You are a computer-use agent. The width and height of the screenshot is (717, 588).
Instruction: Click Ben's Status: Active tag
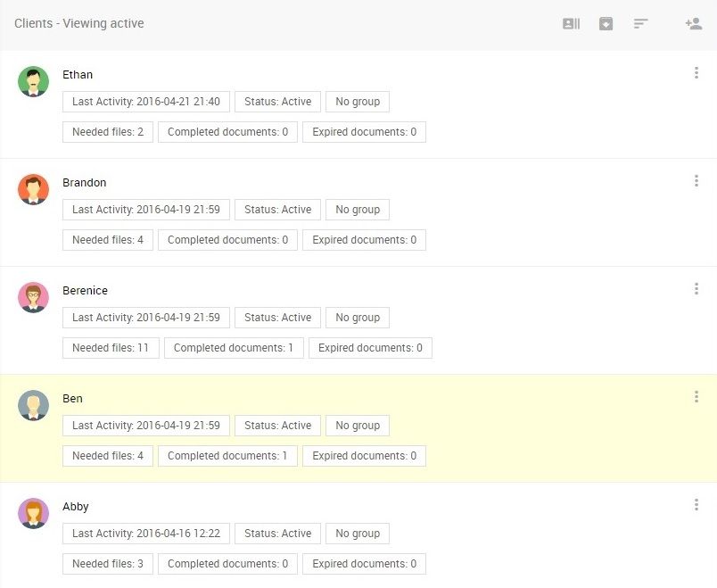pos(277,426)
